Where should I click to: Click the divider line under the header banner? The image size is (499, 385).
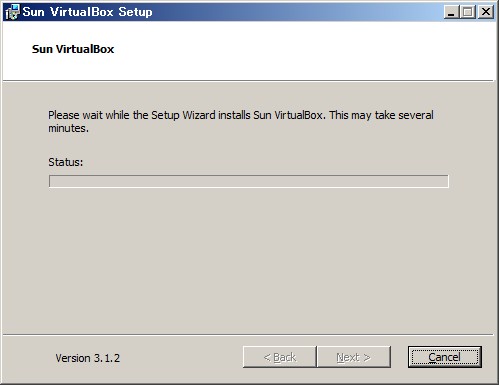pos(248,81)
